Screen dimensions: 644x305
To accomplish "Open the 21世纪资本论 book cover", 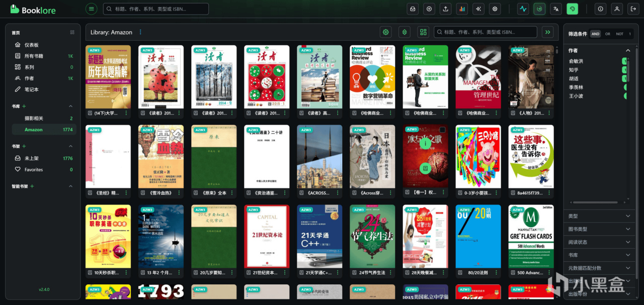I will point(267,236).
